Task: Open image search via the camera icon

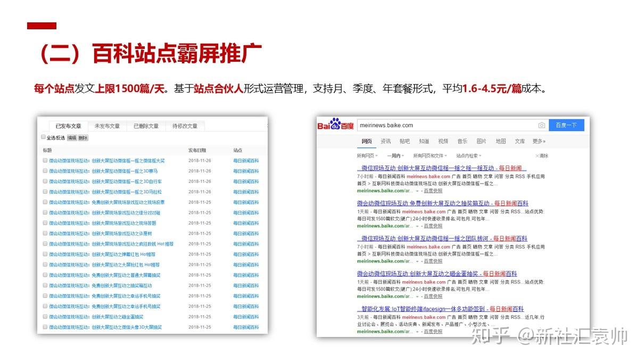Action: 541,126
